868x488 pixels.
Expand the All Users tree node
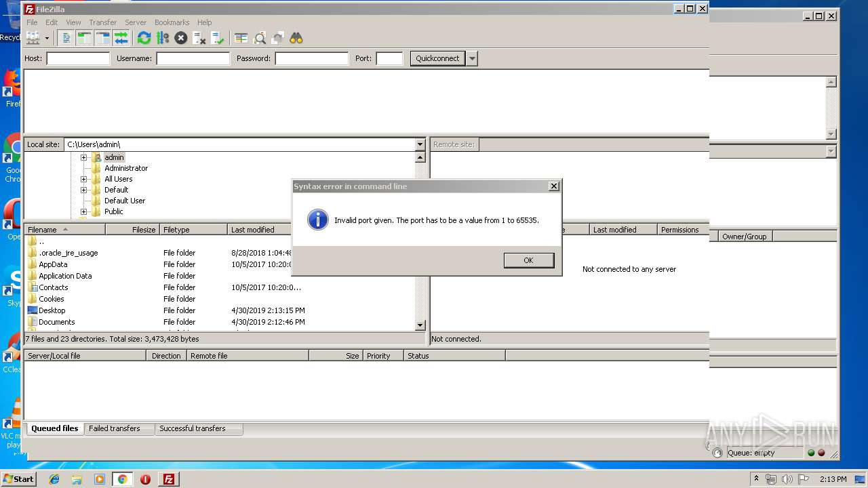pyautogui.click(x=83, y=179)
